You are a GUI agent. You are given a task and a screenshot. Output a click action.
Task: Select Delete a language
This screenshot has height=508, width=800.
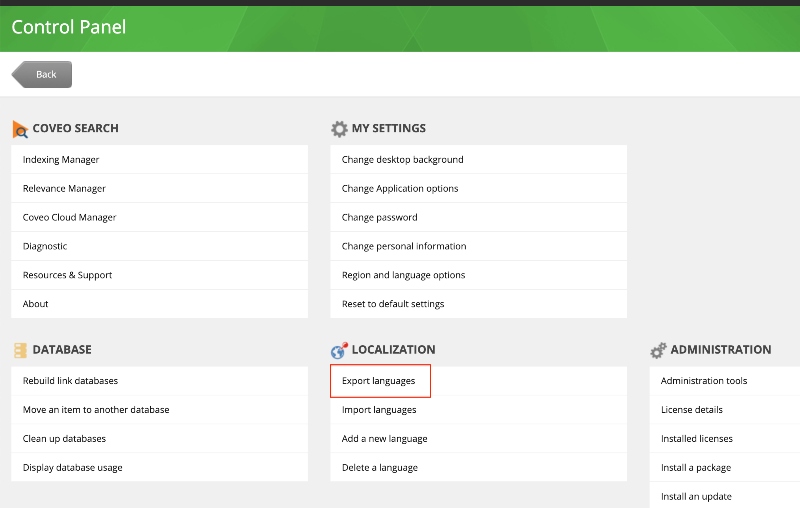click(479, 468)
